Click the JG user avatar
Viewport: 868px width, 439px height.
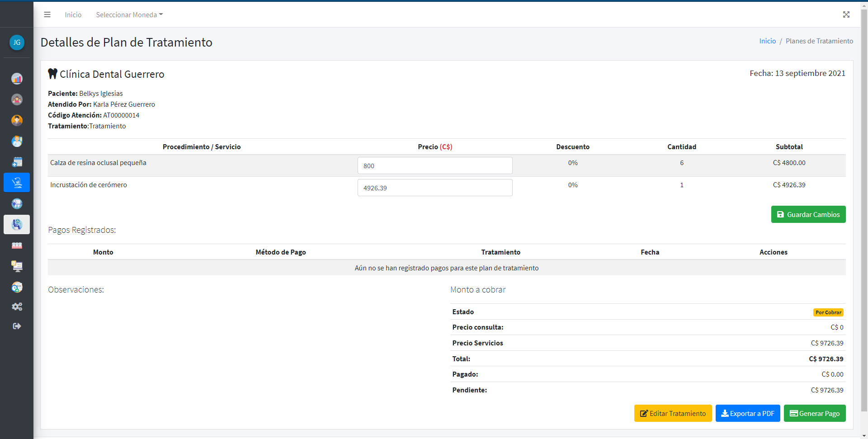17,42
